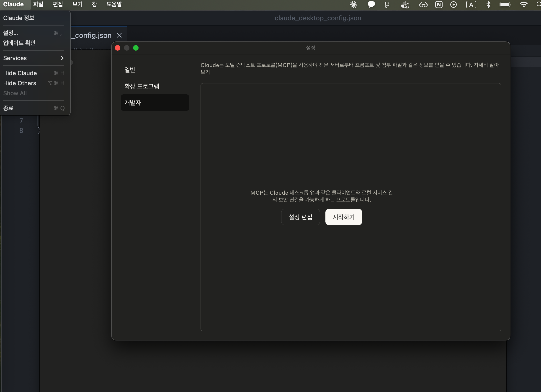This screenshot has height=392, width=541.
Task: Click the glasses menu bar icon
Action: tap(423, 5)
